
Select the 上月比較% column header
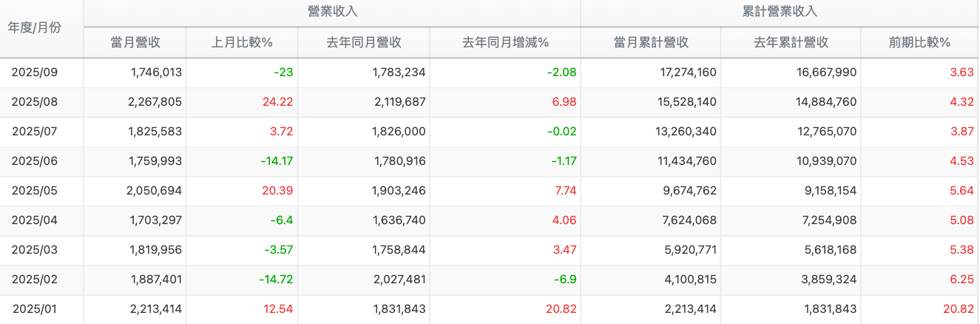(x=242, y=42)
